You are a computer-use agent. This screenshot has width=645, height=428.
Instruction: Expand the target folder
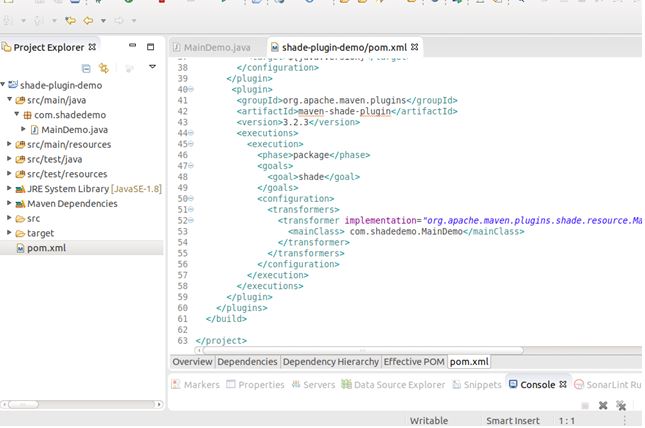pyautogui.click(x=10, y=233)
